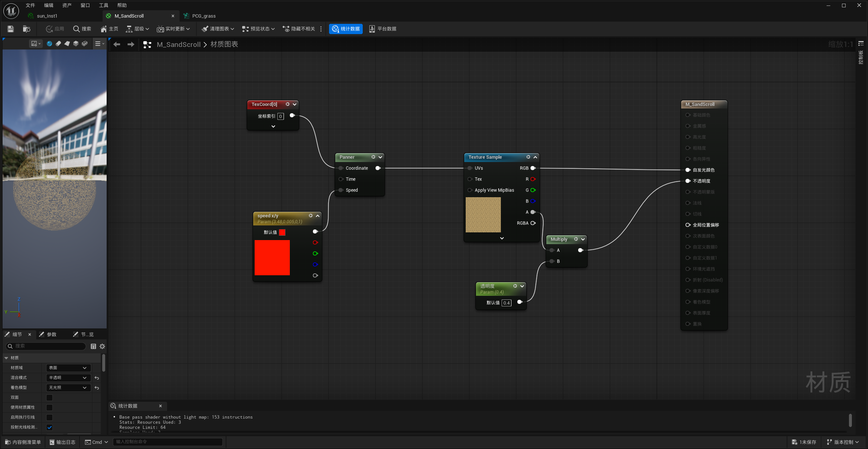The height and width of the screenshot is (449, 868).
Task: Click the 1未保存 unsaved assets indicator
Action: (x=804, y=442)
